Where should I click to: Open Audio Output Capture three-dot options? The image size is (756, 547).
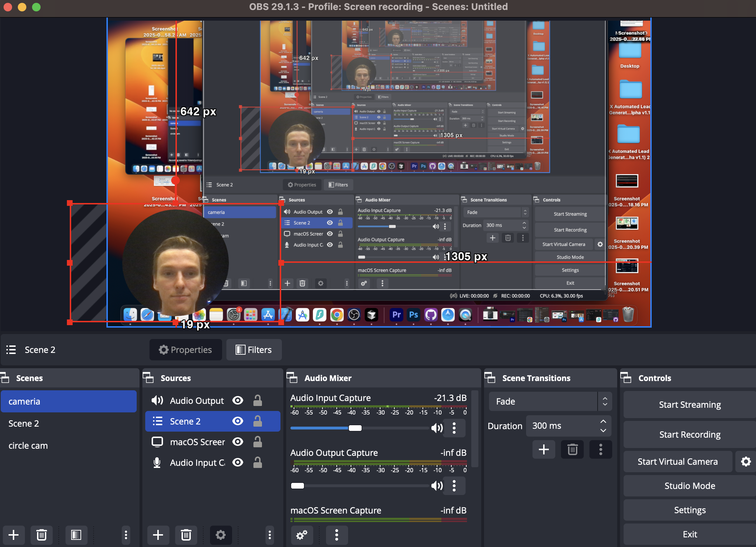pyautogui.click(x=454, y=485)
